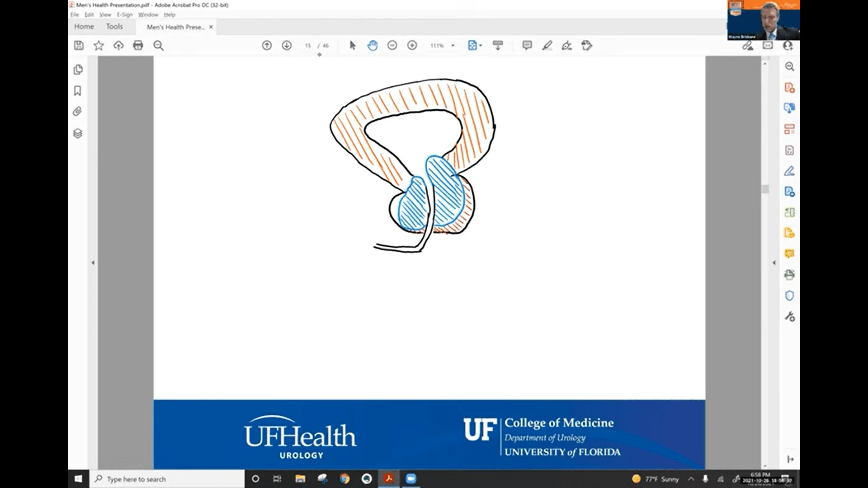Screen dimensions: 868x488
Task: Add a comment with the sticky note tool
Action: (527, 45)
